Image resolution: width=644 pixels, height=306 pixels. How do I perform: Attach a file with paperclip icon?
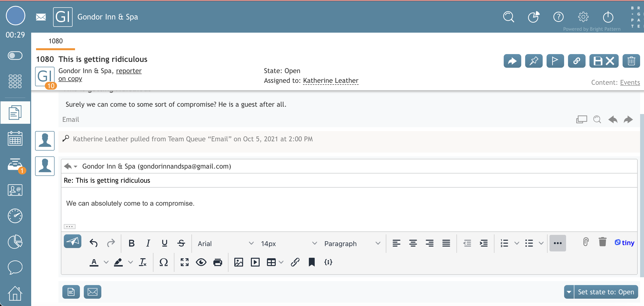coord(586,242)
